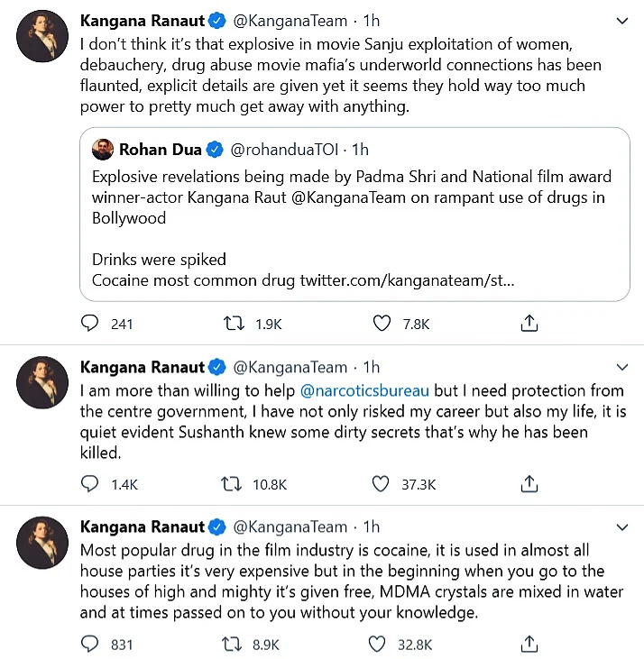Screen dimensions: 644x659
Task: Open Kangana Ranaut's avatar on first tweet
Action: (42, 36)
